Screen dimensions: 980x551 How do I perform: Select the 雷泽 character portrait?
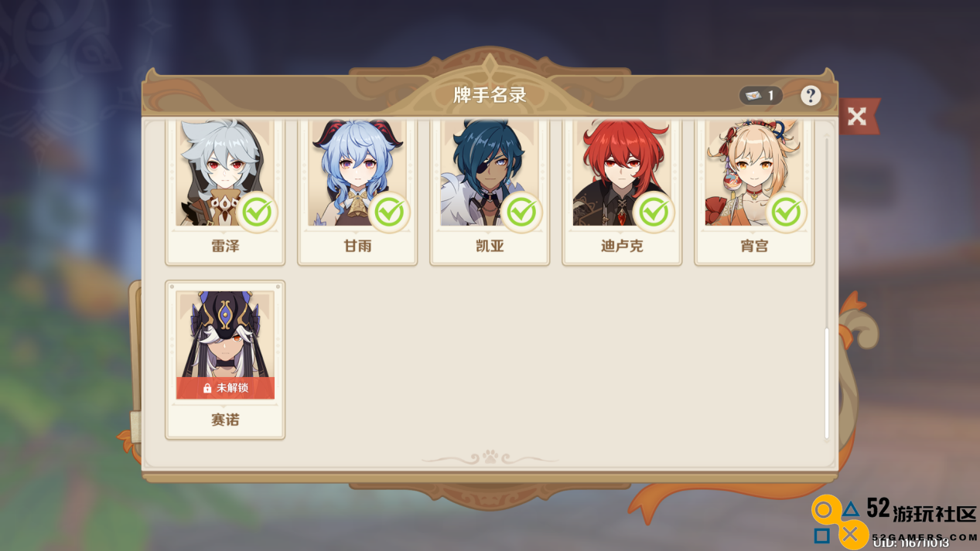point(225,173)
